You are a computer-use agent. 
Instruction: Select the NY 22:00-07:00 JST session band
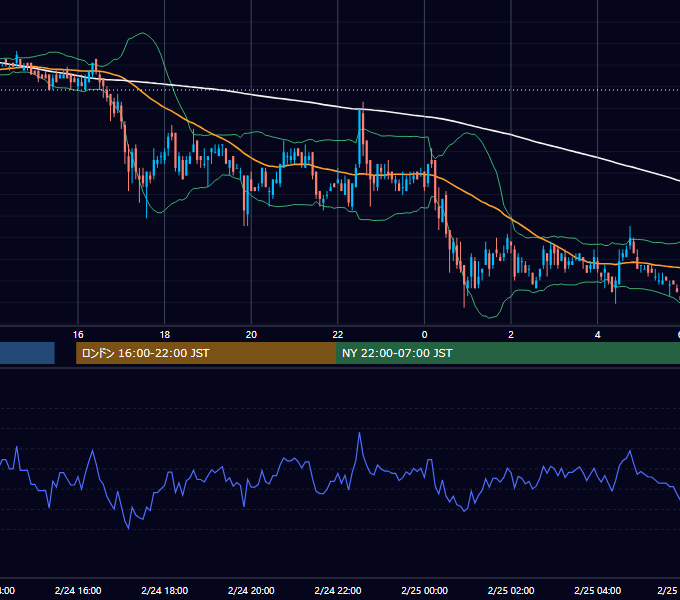point(508,353)
